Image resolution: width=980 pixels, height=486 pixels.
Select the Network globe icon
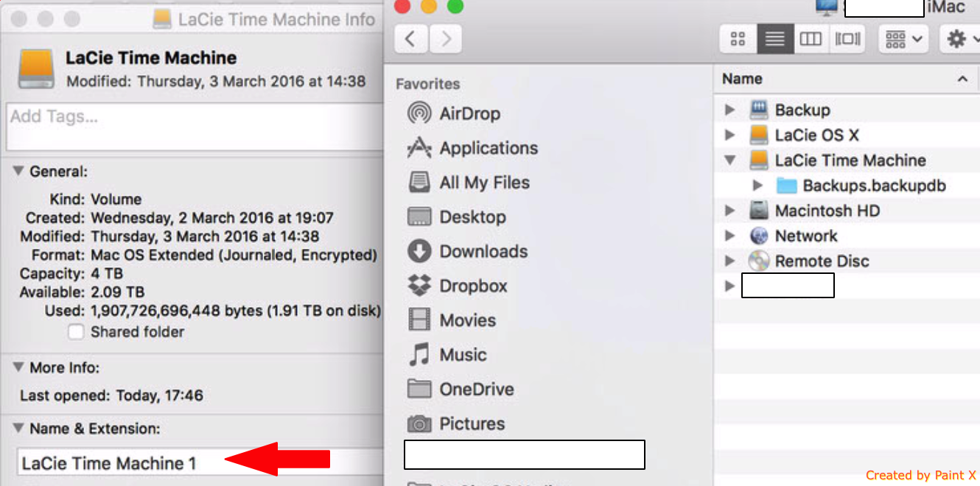pos(759,236)
